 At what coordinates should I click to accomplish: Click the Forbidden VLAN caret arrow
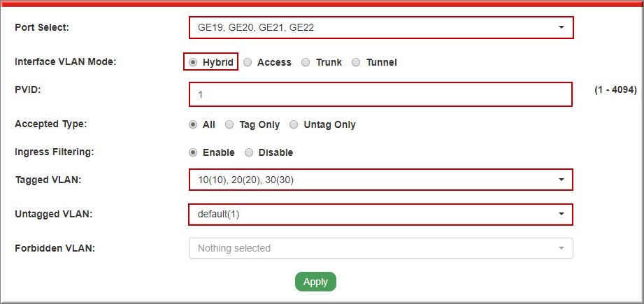[x=561, y=248]
